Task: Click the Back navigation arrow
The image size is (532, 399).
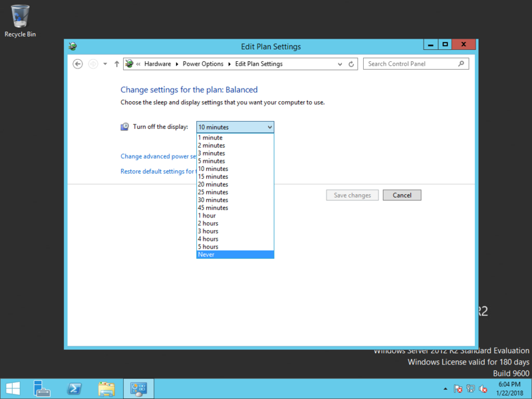Action: click(x=78, y=64)
